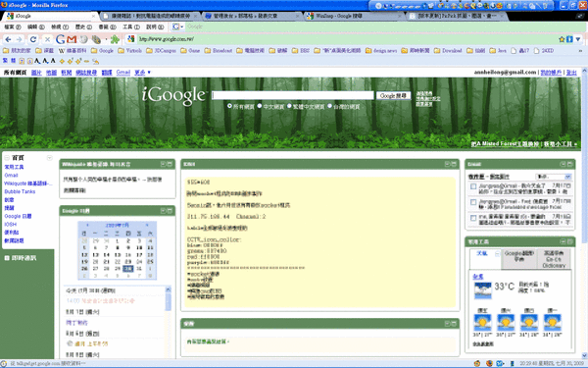Screen dimensions: 588x368
Task: Open the design news bookmarks folder
Action: [x=381, y=51]
